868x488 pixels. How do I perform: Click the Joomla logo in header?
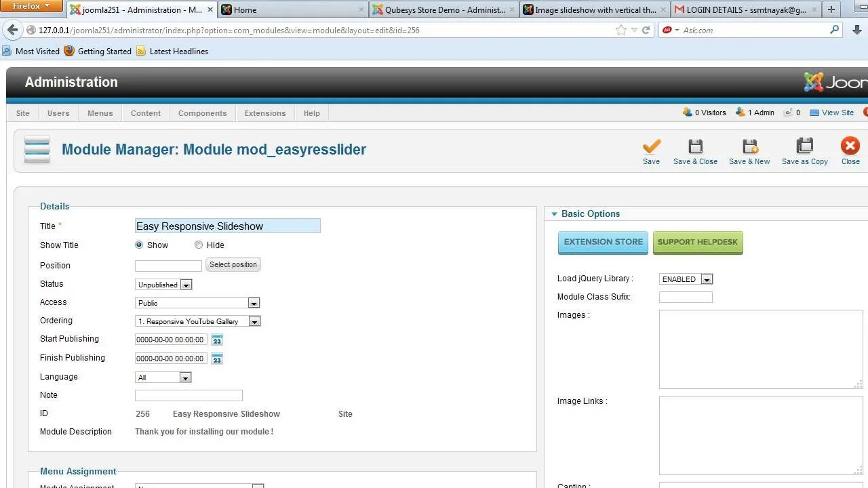[x=835, y=82]
